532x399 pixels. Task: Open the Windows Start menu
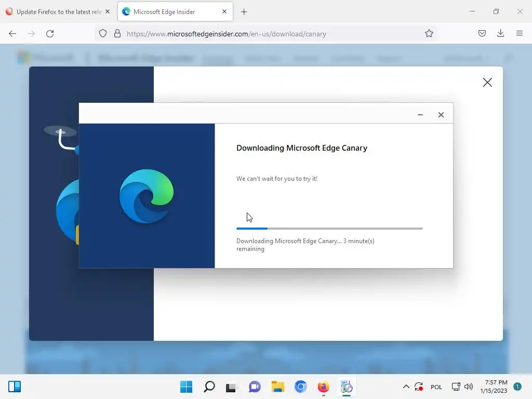point(187,387)
